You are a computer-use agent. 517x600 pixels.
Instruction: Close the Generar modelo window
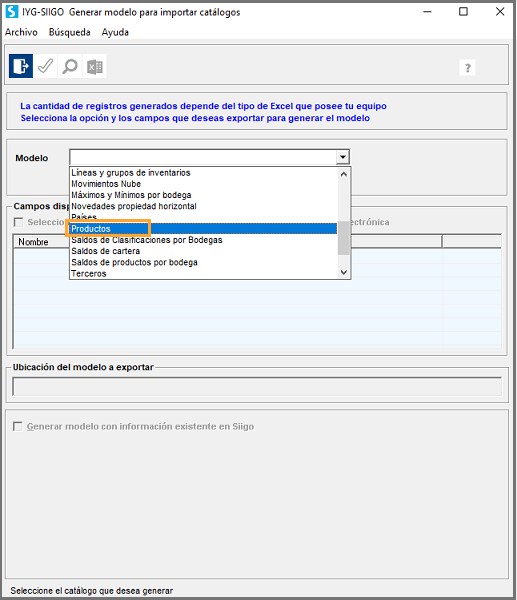tap(500, 12)
